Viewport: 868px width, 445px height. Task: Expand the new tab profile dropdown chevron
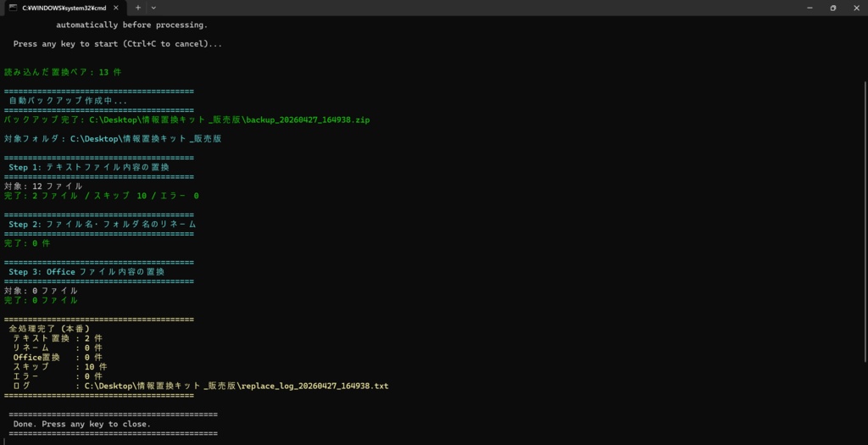click(153, 8)
